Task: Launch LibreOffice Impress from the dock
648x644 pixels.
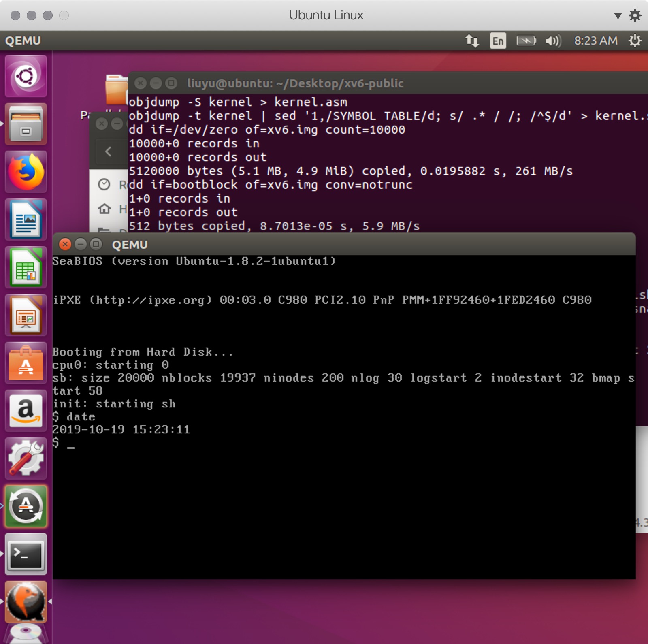Action: point(26,315)
